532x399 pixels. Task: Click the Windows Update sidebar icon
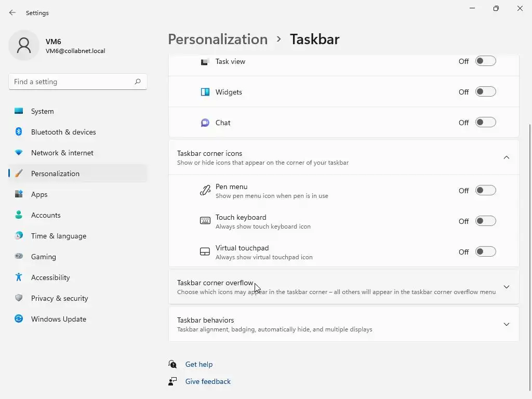tap(19, 319)
